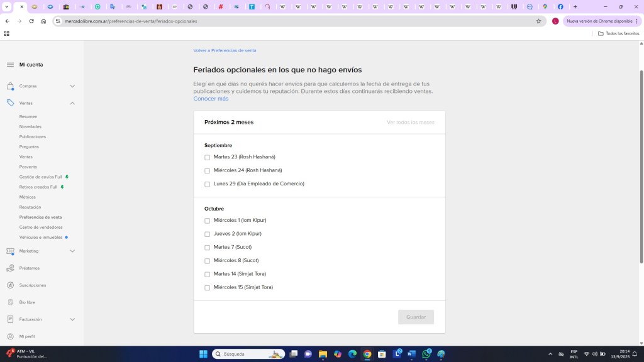Click the Volver a Preferencias de venta link

pos(225,50)
